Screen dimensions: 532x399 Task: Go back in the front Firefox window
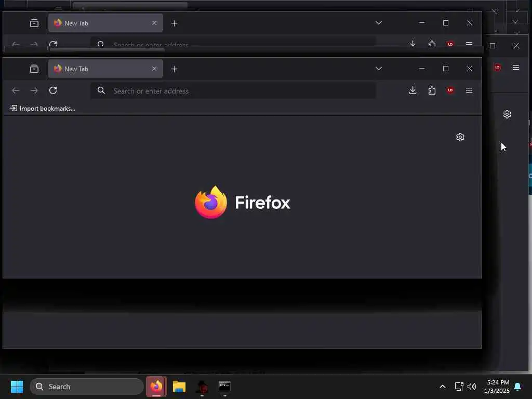[x=16, y=90]
